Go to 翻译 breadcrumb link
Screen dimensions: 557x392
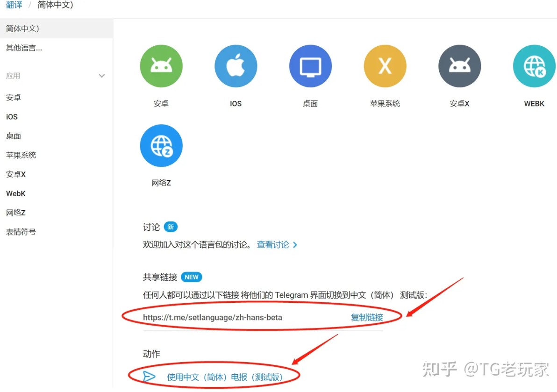[x=14, y=5]
